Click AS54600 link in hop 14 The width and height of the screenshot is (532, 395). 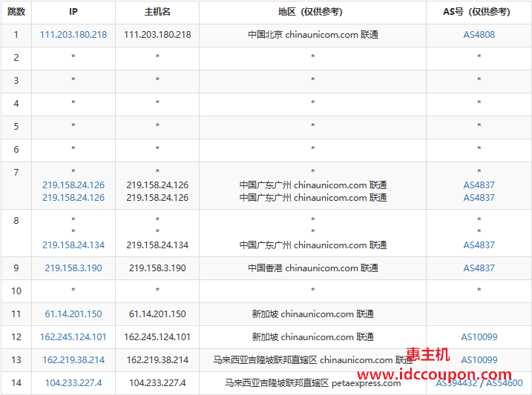505,383
